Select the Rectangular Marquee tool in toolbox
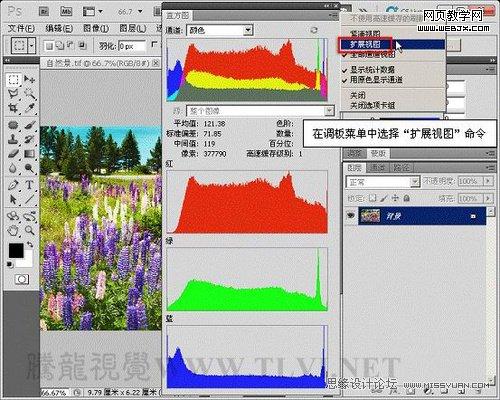The width and height of the screenshot is (500, 400). (x=13, y=79)
